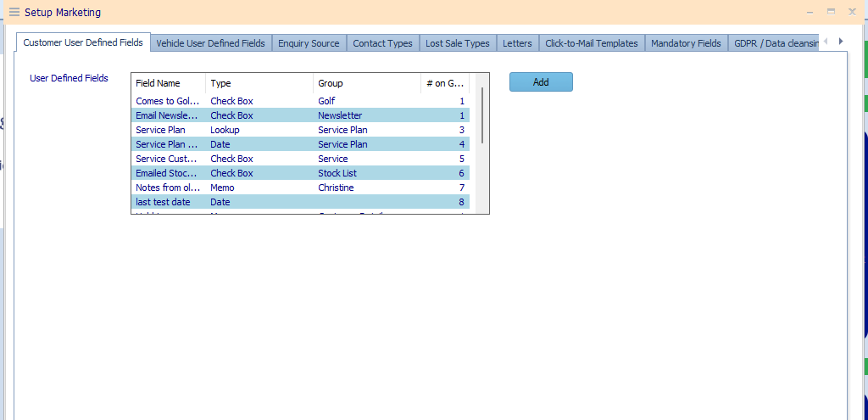Click the fields list vertical scrollbar
This screenshot has height=420, width=868.
(x=482, y=115)
